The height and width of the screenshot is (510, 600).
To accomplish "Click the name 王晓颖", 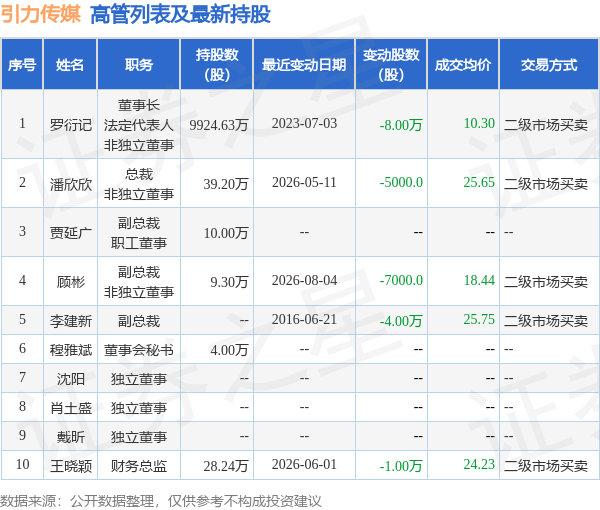I will (x=71, y=466).
